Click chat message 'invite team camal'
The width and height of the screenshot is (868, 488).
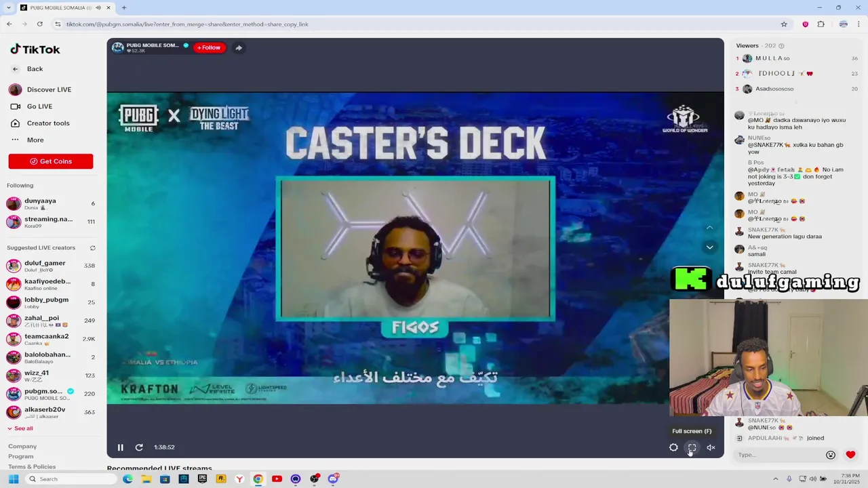(772, 272)
